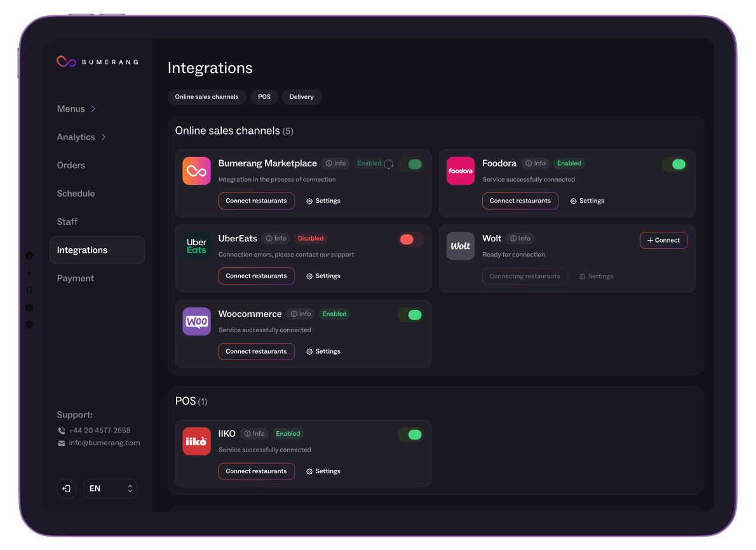The height and width of the screenshot is (550, 756).
Task: Click Connecting restaurants under Wolt
Action: (525, 277)
